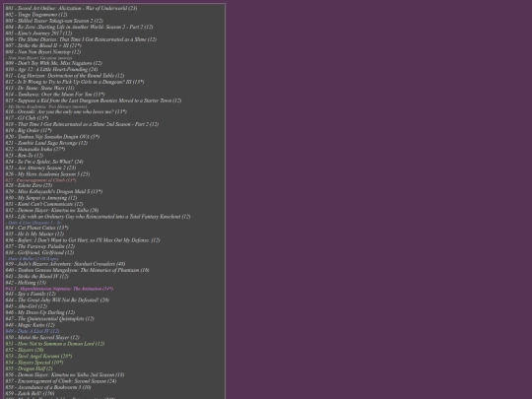Select Non Non Biyori Vacation movie line
The height and width of the screenshot is (399, 532).
point(38,58)
